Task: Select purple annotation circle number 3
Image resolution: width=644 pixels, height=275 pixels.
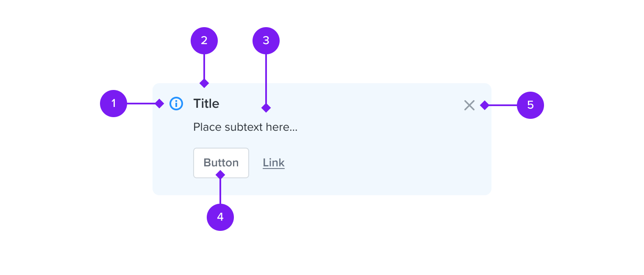Action: (266, 41)
